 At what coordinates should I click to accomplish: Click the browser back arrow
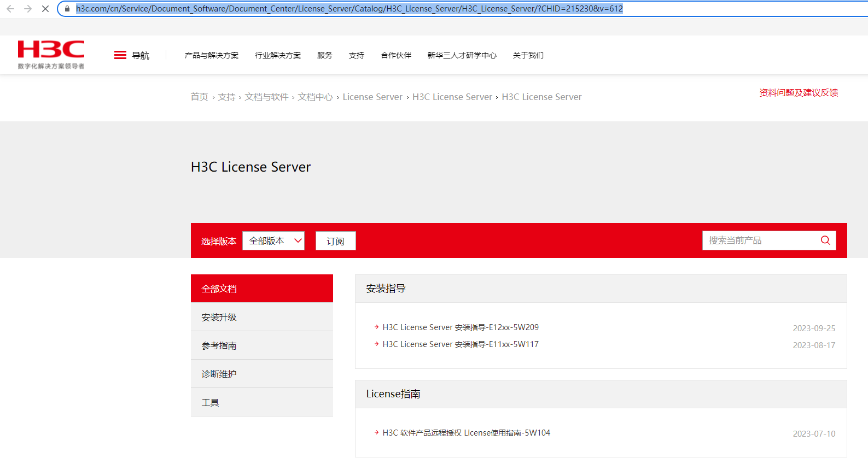tap(10, 9)
